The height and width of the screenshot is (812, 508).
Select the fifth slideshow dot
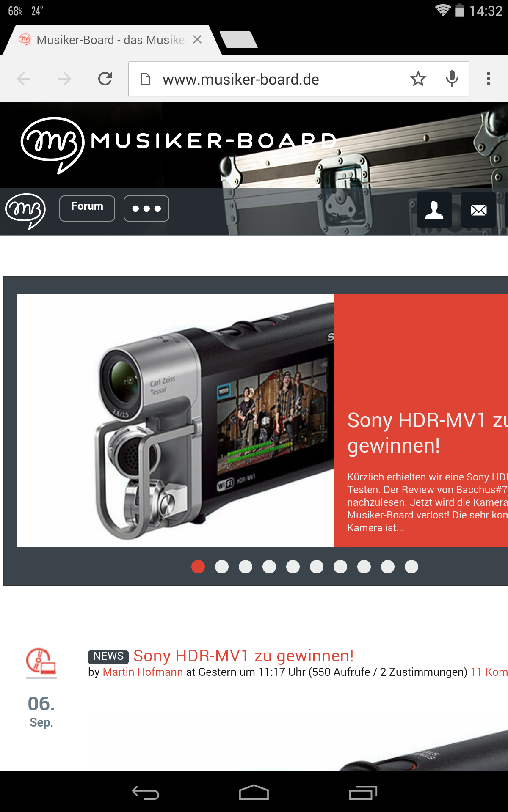tap(293, 567)
